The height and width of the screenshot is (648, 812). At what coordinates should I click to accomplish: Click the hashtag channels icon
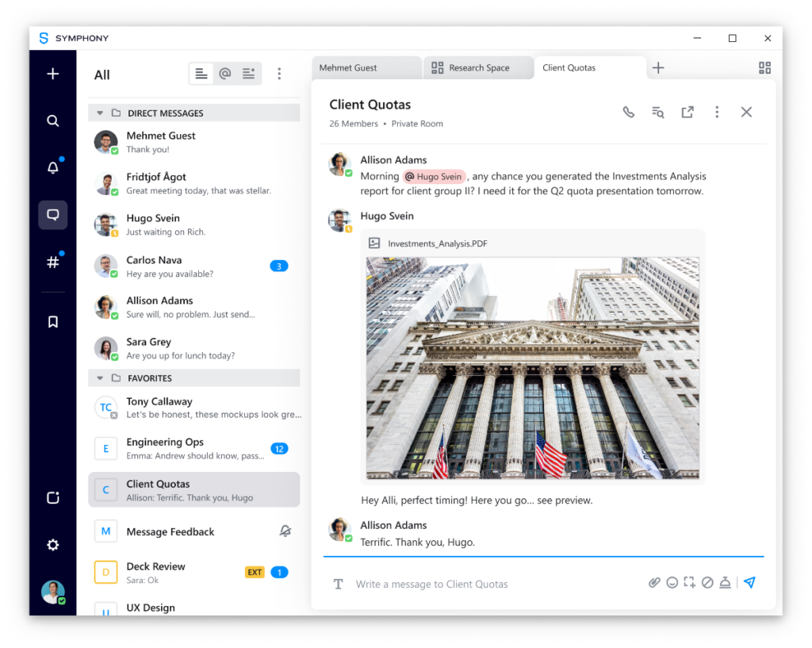point(53,262)
